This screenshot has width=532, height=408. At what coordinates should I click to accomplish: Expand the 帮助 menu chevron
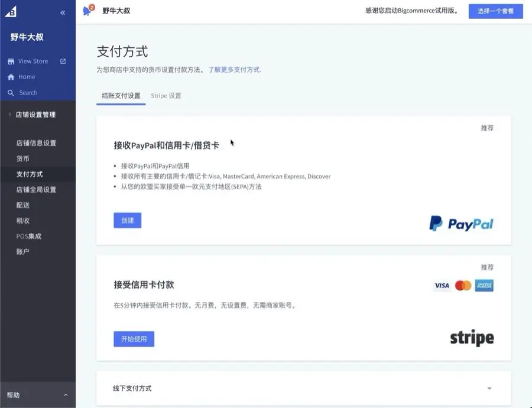66,395
